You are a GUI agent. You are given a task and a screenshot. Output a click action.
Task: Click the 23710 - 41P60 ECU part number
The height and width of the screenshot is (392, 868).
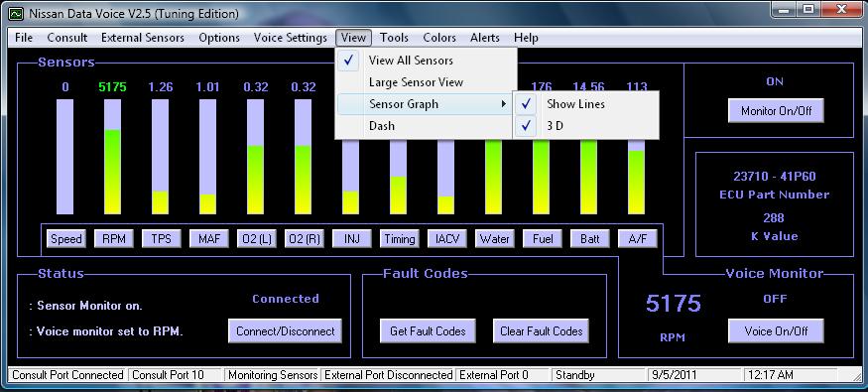774,177
